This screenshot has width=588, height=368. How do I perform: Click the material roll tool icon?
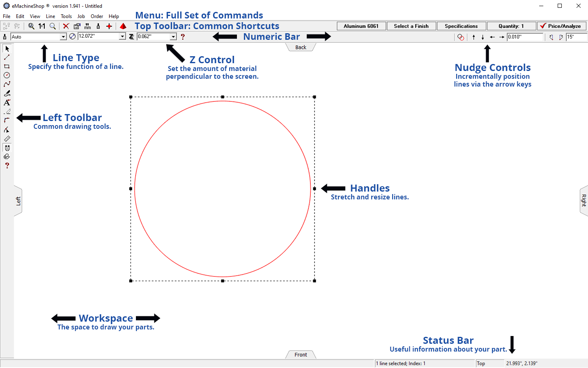tap(7, 157)
